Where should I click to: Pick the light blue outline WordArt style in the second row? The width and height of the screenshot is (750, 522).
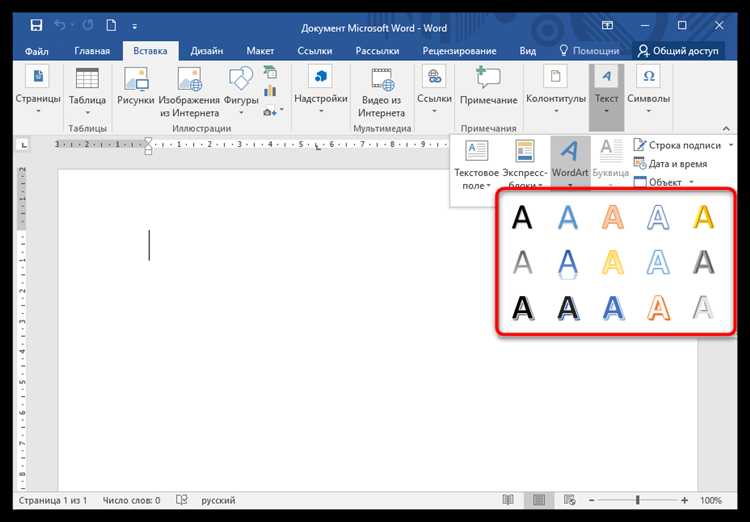click(658, 262)
